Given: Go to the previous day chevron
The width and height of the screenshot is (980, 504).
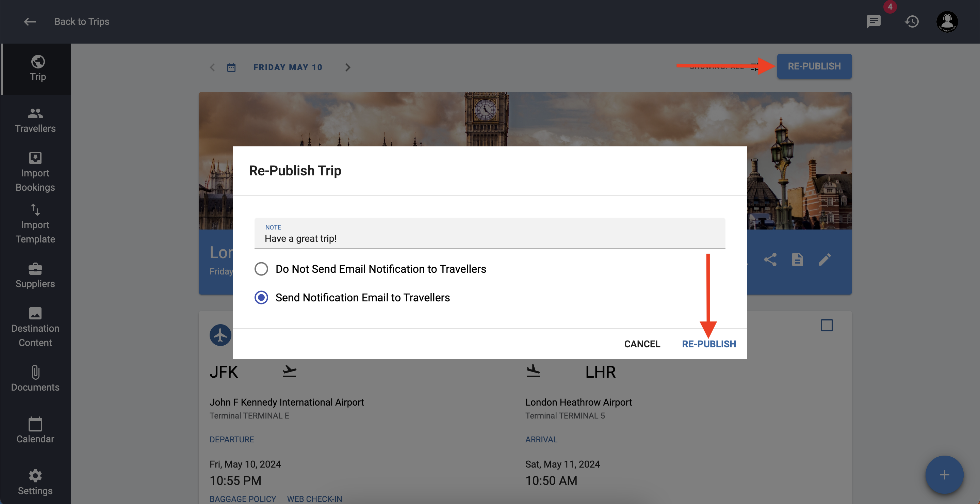Looking at the screenshot, I should (x=212, y=67).
